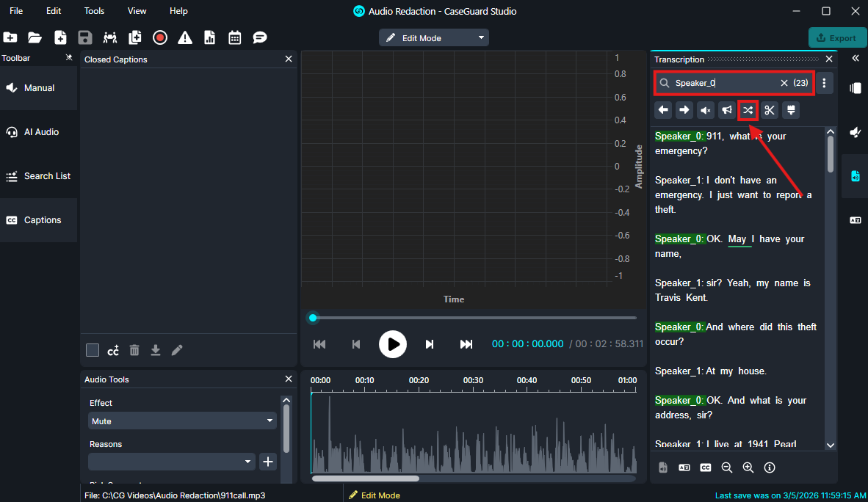Click the playback progress slider track
Image resolution: width=868 pixels, height=502 pixels.
(x=474, y=318)
